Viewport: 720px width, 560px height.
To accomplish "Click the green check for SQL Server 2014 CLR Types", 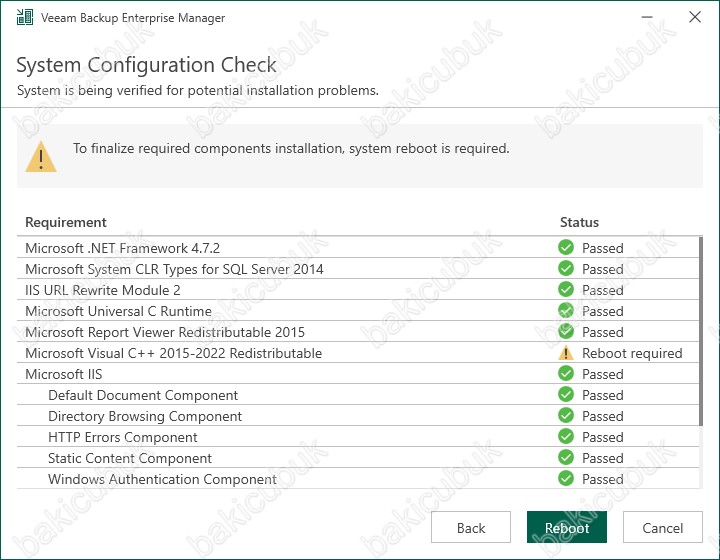I will (x=566, y=269).
